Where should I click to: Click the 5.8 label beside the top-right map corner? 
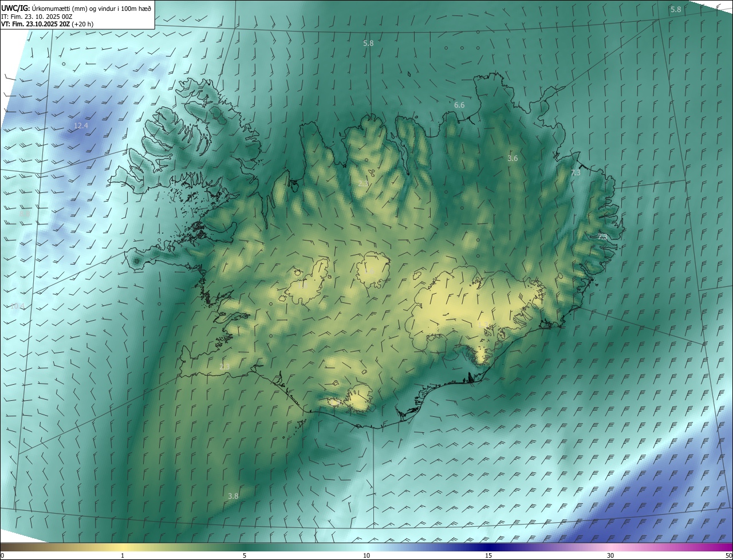click(676, 9)
